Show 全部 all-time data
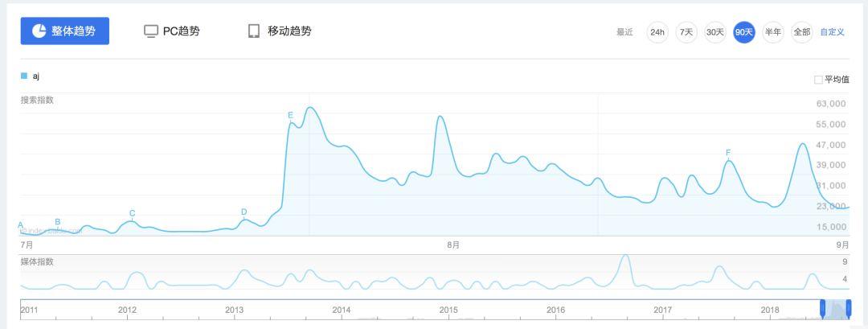This screenshot has height=329, width=868. pos(801,32)
